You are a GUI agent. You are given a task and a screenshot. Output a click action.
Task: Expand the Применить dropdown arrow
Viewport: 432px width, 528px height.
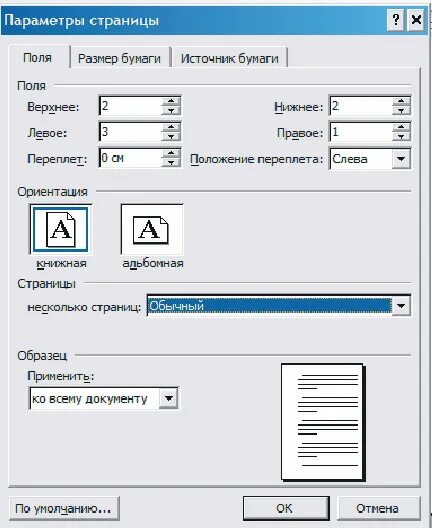(168, 398)
